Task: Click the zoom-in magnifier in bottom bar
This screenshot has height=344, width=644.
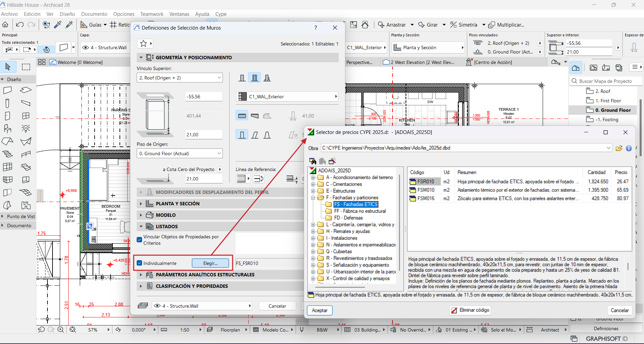Action: click(x=61, y=330)
